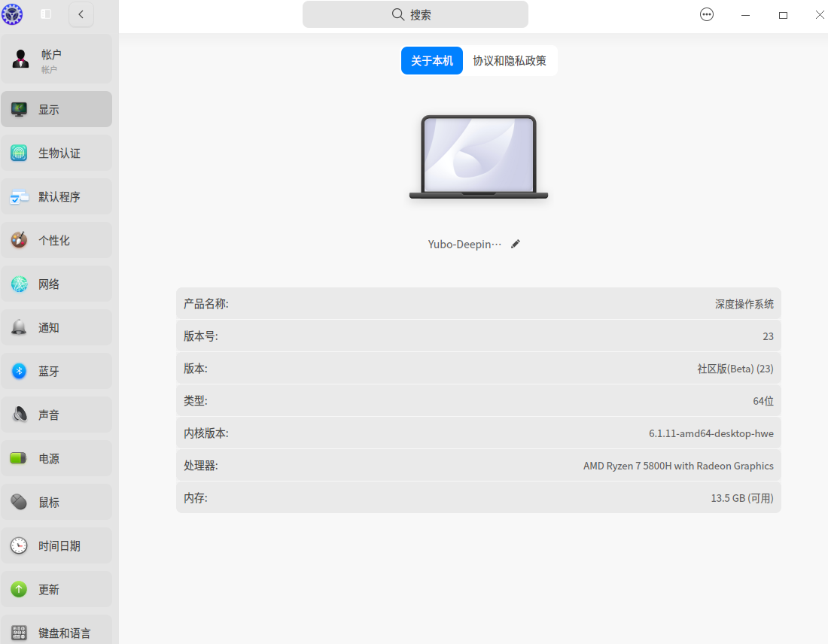Click the 处理器: label

tap(201, 466)
